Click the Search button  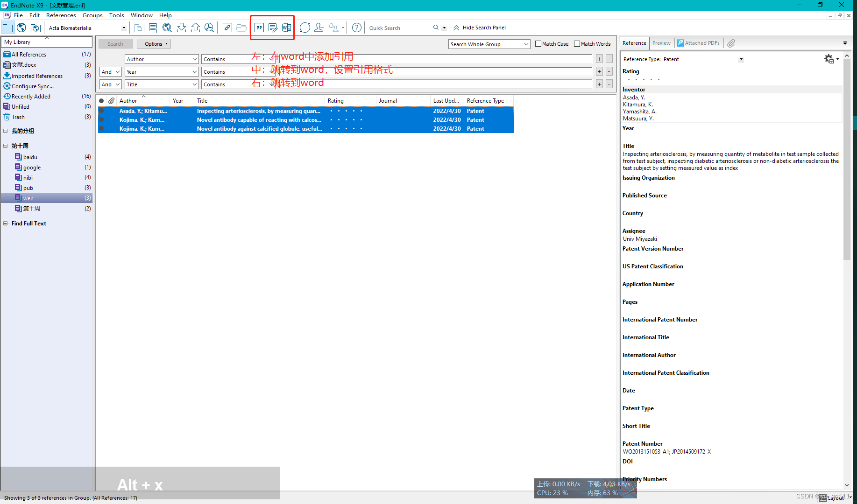pyautogui.click(x=115, y=44)
